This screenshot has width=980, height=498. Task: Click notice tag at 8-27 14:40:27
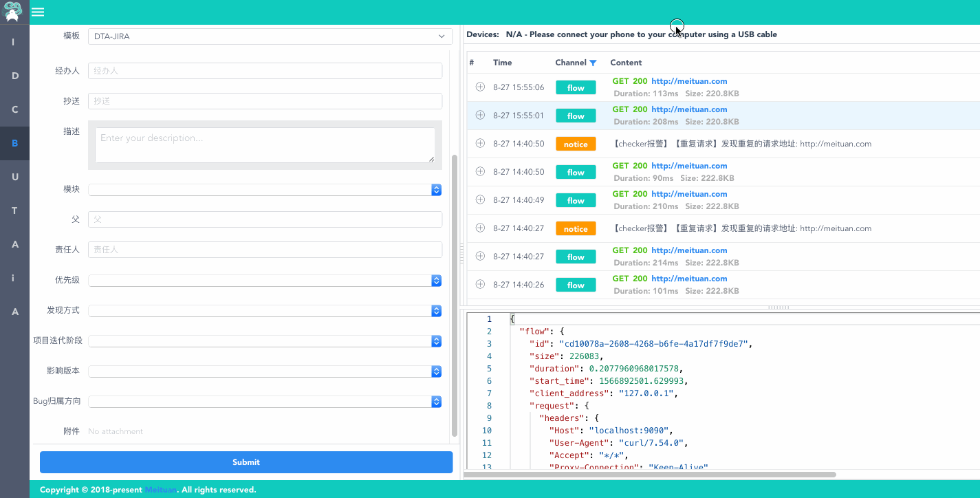576,228
